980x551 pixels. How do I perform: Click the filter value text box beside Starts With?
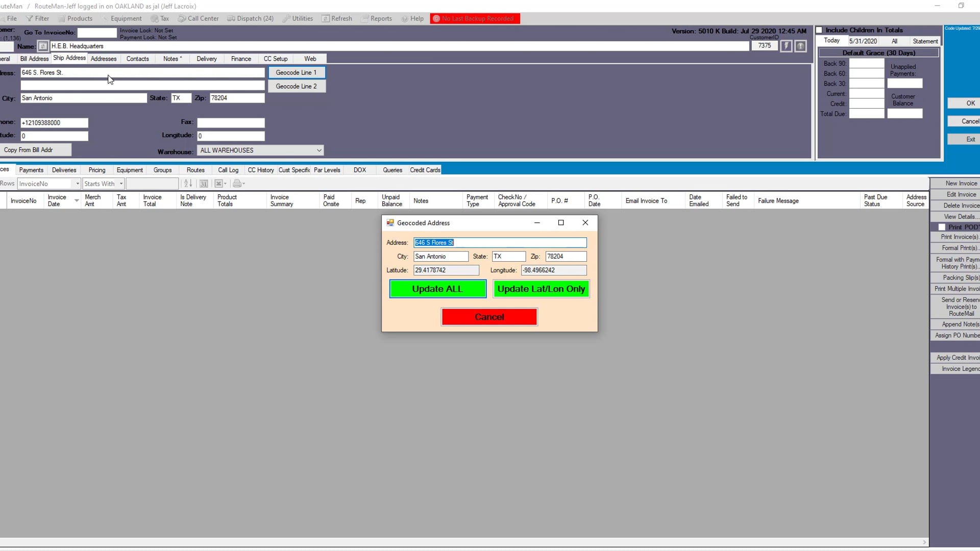pos(152,184)
